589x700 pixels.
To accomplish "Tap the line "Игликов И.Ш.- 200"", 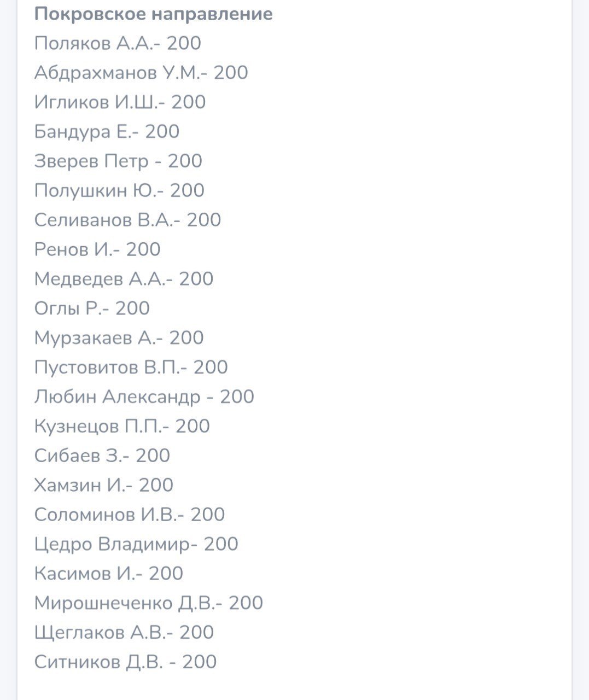I will coord(120,102).
